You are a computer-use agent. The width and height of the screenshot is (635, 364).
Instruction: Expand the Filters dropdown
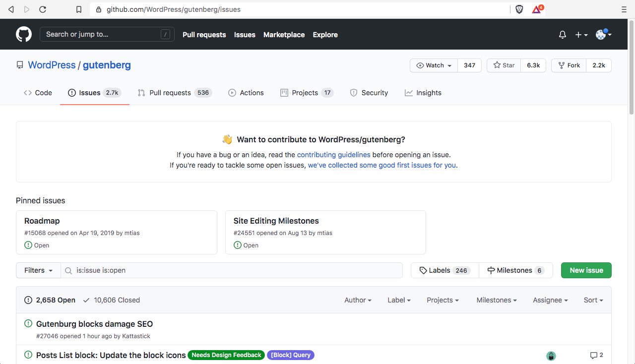pos(38,270)
